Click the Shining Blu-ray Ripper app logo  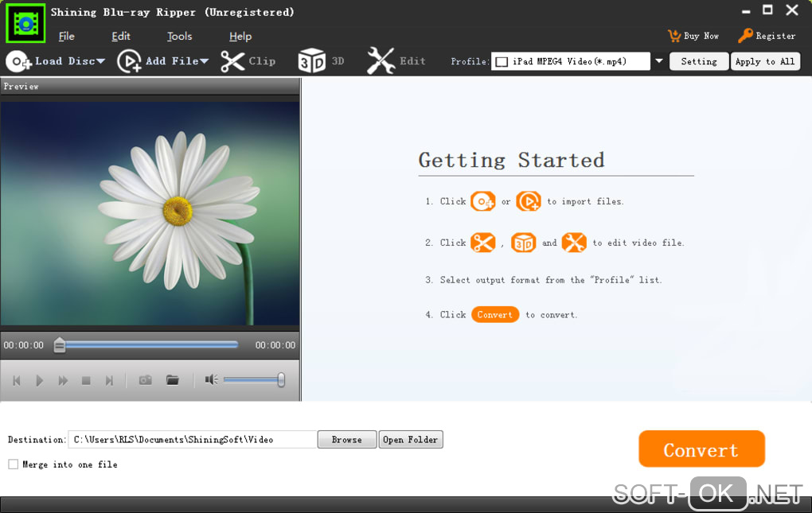pos(25,23)
